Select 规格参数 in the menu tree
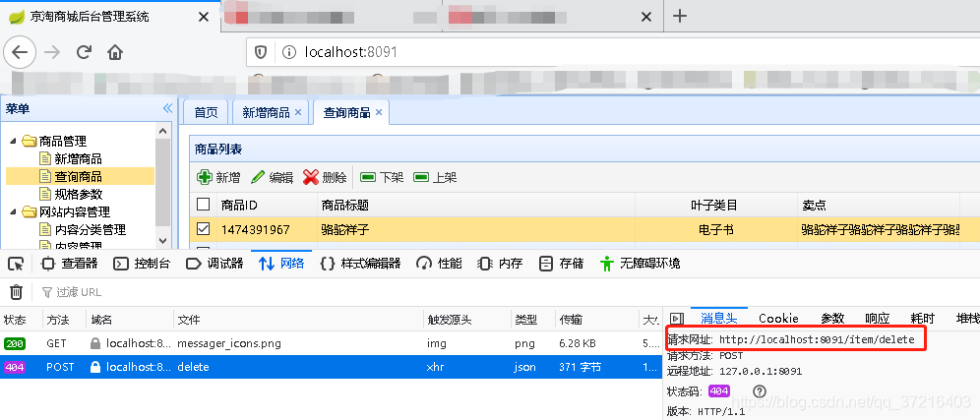The width and height of the screenshot is (980, 420). tap(78, 195)
